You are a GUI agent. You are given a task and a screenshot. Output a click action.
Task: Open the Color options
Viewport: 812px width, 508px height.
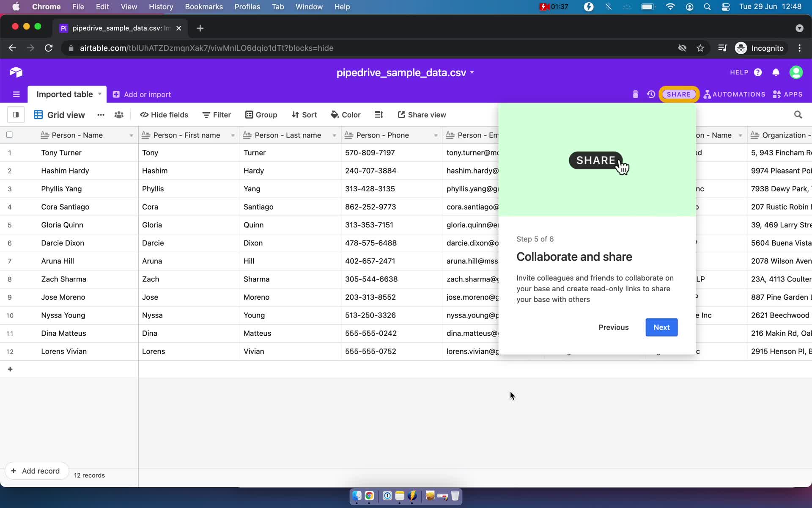(346, 115)
